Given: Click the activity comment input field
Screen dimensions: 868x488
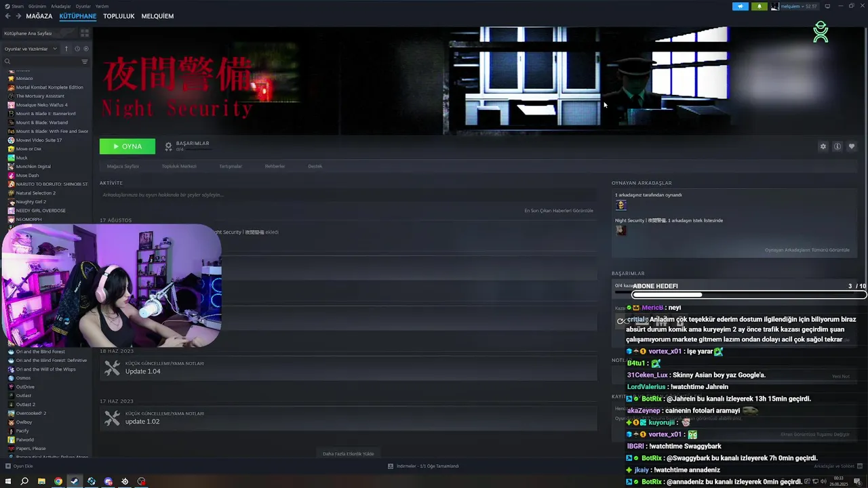Looking at the screenshot, I should [x=347, y=195].
